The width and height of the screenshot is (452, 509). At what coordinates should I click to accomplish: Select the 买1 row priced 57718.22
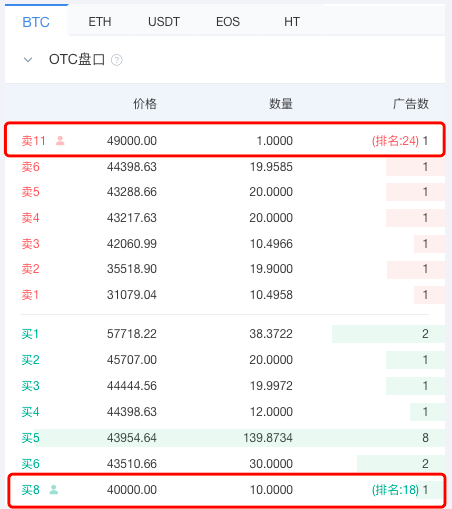pyautogui.click(x=225, y=334)
